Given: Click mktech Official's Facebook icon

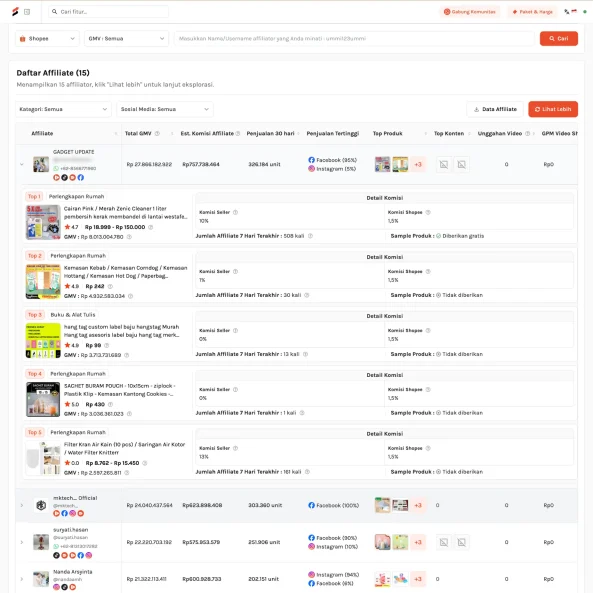Looking at the screenshot, I should coord(64,513).
